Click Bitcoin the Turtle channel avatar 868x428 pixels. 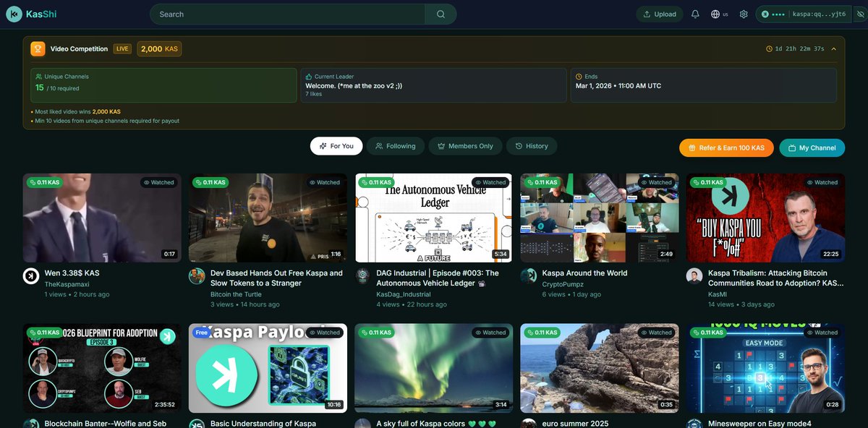tap(197, 276)
